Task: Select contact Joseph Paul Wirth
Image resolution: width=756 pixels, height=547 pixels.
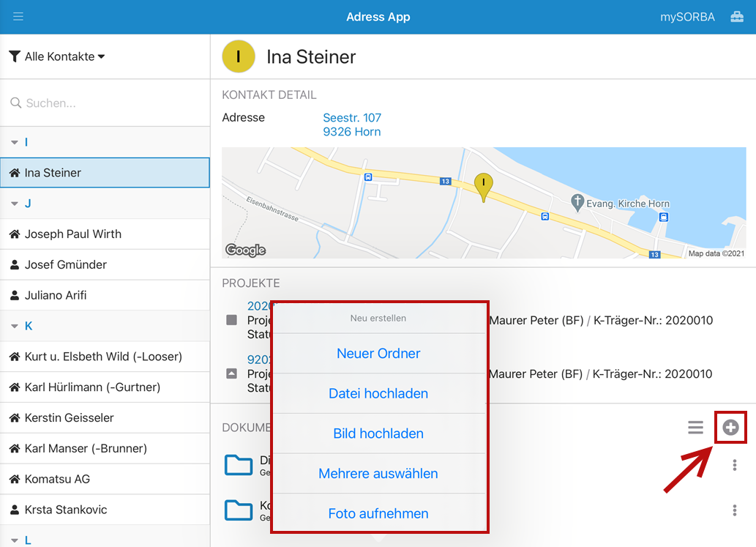Action: pyautogui.click(x=105, y=234)
